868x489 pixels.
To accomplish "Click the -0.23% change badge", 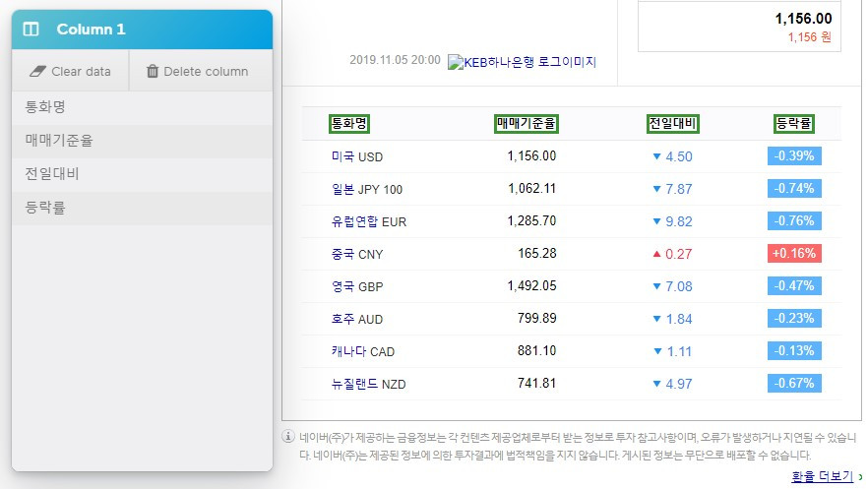I will 794,319.
